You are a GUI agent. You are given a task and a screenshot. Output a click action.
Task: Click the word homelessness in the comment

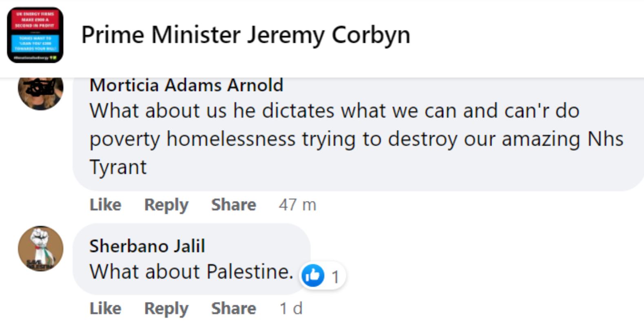point(231,139)
